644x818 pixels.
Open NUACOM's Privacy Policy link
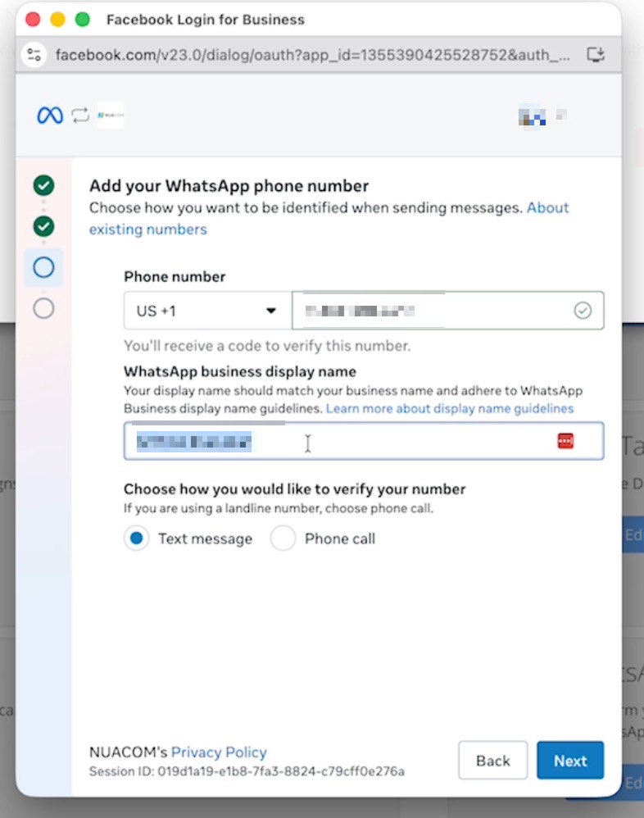pos(219,752)
